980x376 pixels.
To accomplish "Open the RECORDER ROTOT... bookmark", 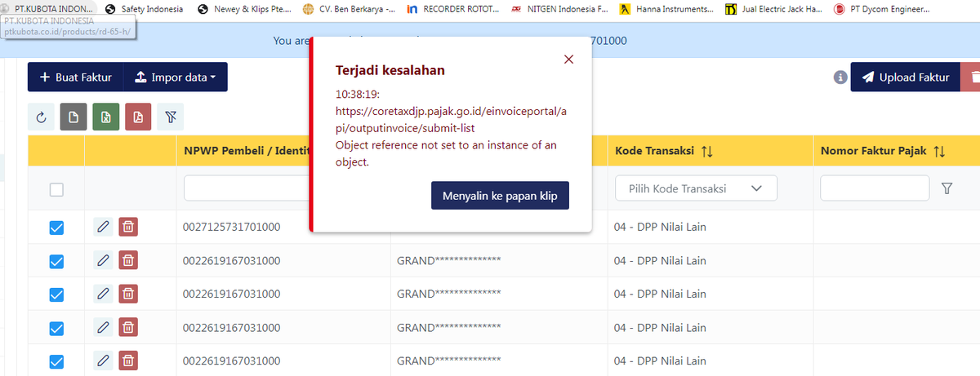I will coord(453,9).
